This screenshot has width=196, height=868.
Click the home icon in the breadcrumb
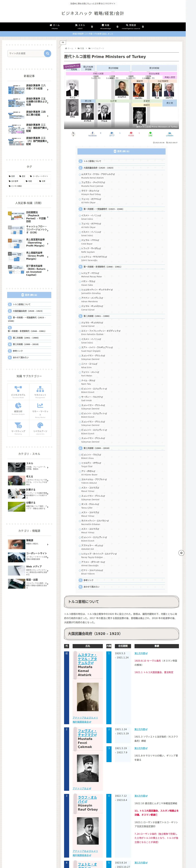click(x=66, y=48)
